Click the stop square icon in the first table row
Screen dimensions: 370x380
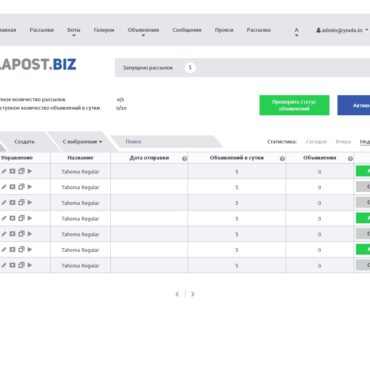pyautogui.click(x=12, y=171)
